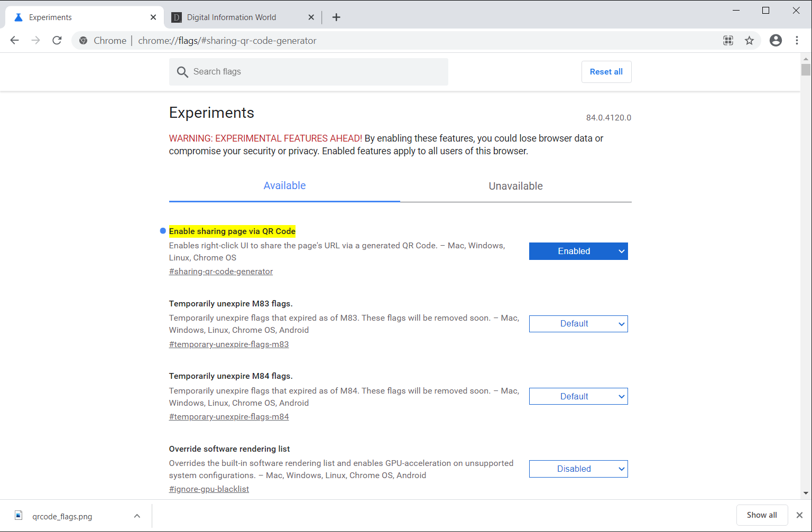Screen dimensions: 812x532
Task: Click Show all downloads button
Action: click(762, 515)
